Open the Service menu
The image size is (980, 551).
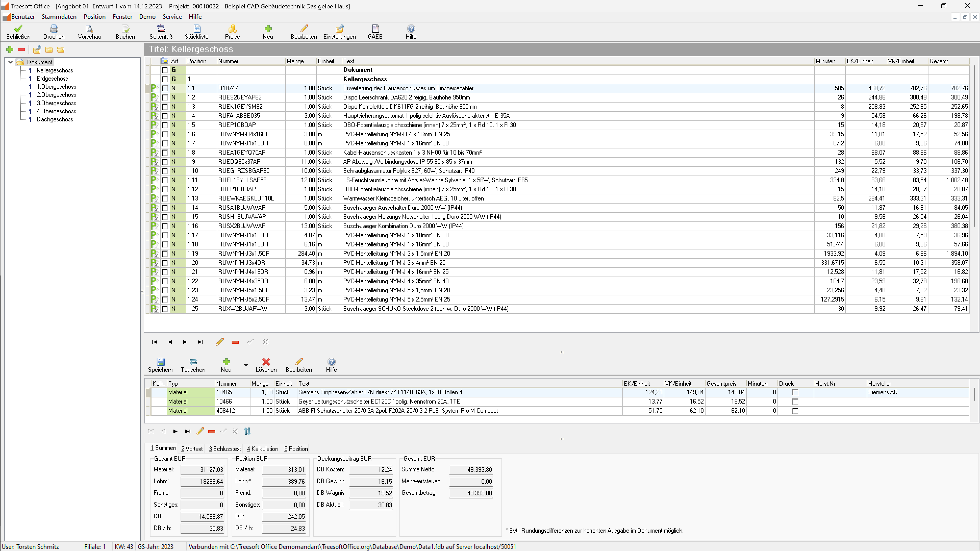(x=172, y=17)
